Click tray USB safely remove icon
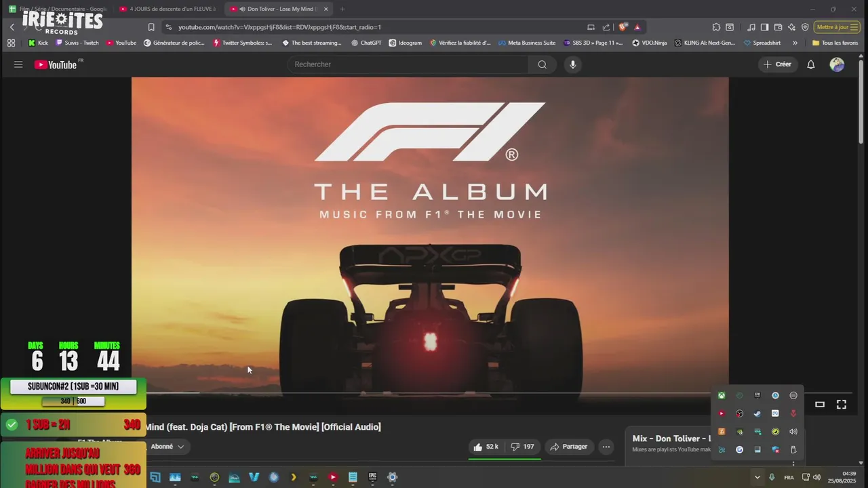This screenshot has height=488, width=868. click(793, 449)
